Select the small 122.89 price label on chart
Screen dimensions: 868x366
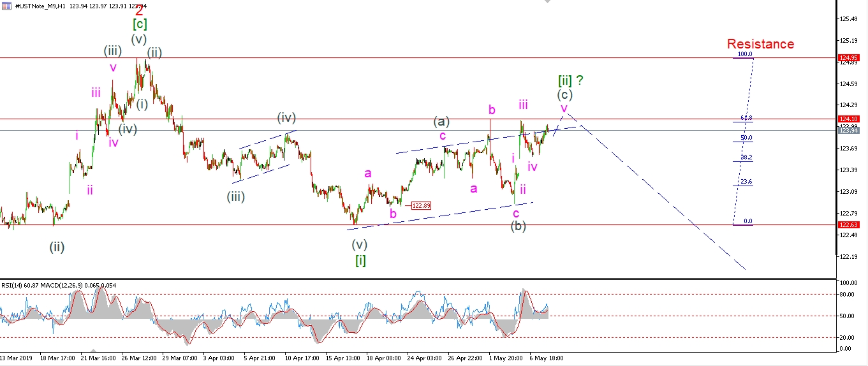click(x=422, y=205)
